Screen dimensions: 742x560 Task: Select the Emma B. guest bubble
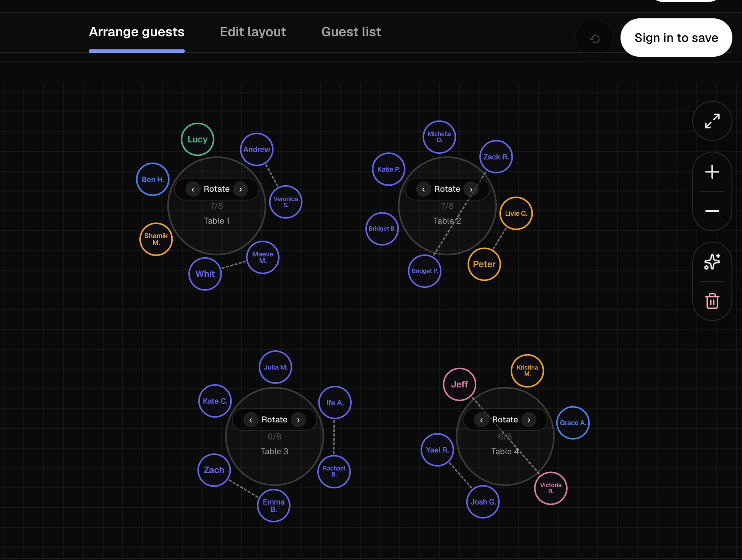tap(274, 505)
